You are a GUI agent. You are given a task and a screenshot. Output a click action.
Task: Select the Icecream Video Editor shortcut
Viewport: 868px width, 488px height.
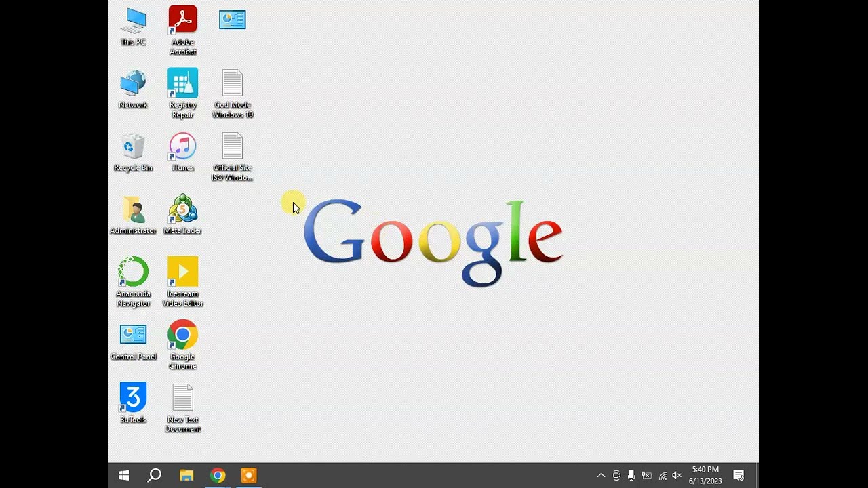coord(183,282)
